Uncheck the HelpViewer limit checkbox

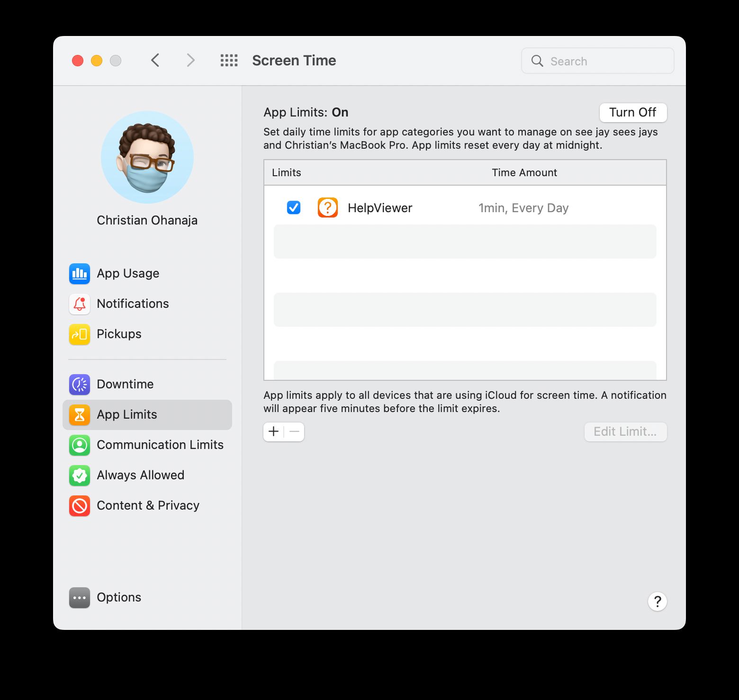click(293, 207)
